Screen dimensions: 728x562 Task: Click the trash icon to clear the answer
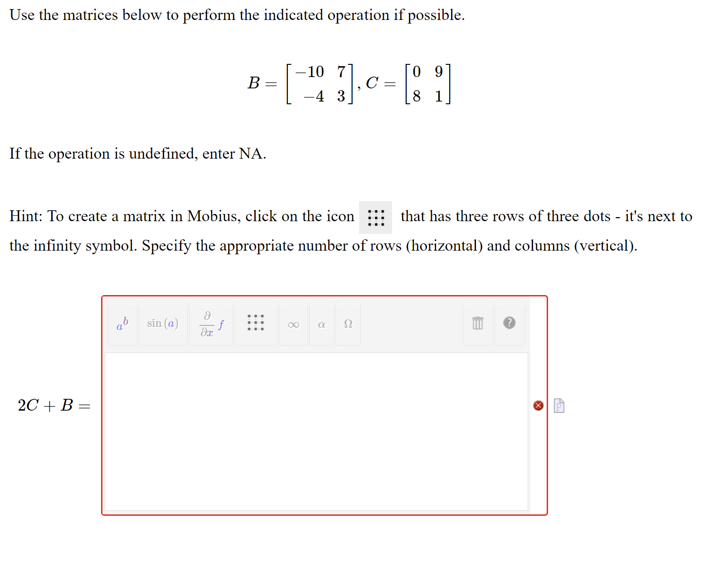[x=477, y=324]
